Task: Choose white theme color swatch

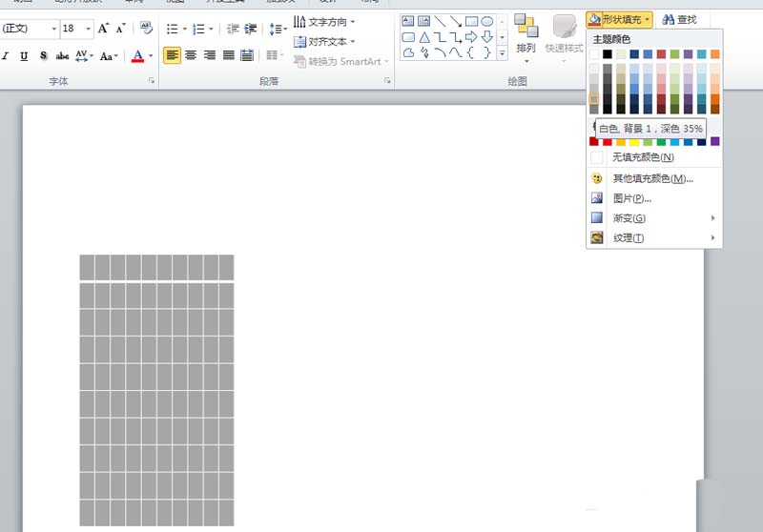Action: click(x=594, y=54)
